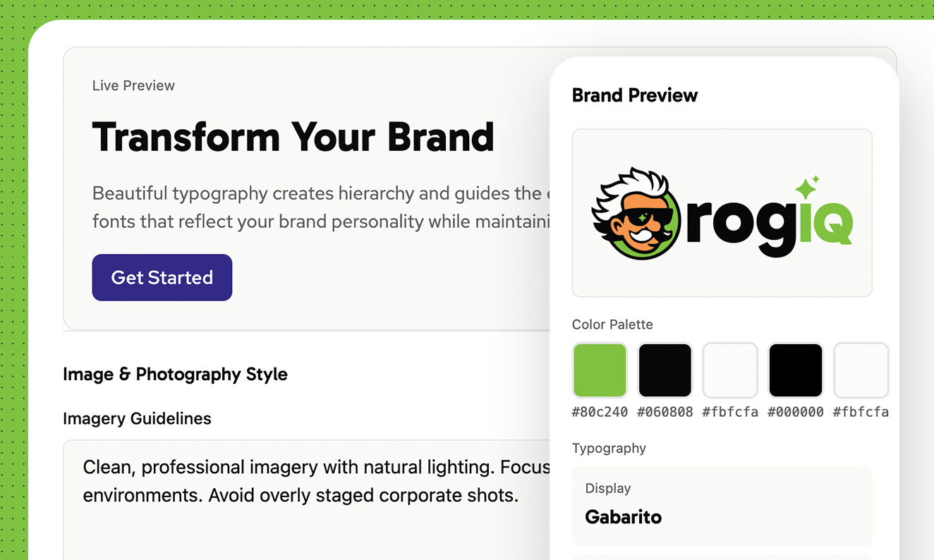
Task: Click the Display label above Gabarito
Action: pos(607,488)
